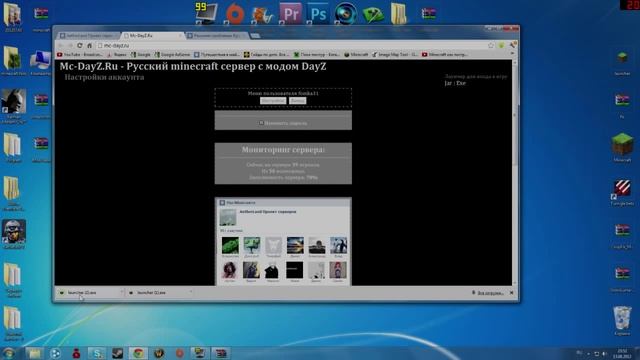
Task: Open the soldier game desktop shortcut
Action: point(14,234)
